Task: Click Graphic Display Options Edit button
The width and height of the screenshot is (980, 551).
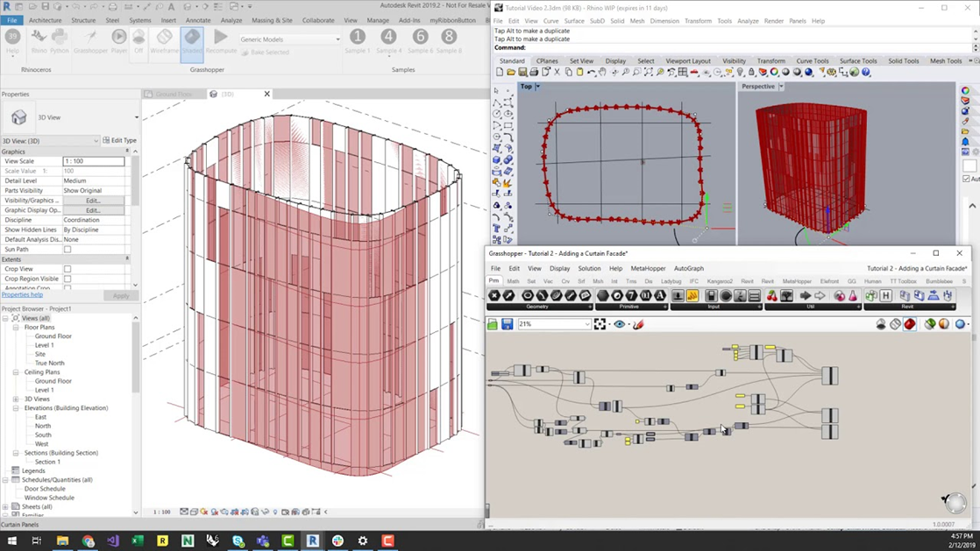Action: [x=93, y=210]
